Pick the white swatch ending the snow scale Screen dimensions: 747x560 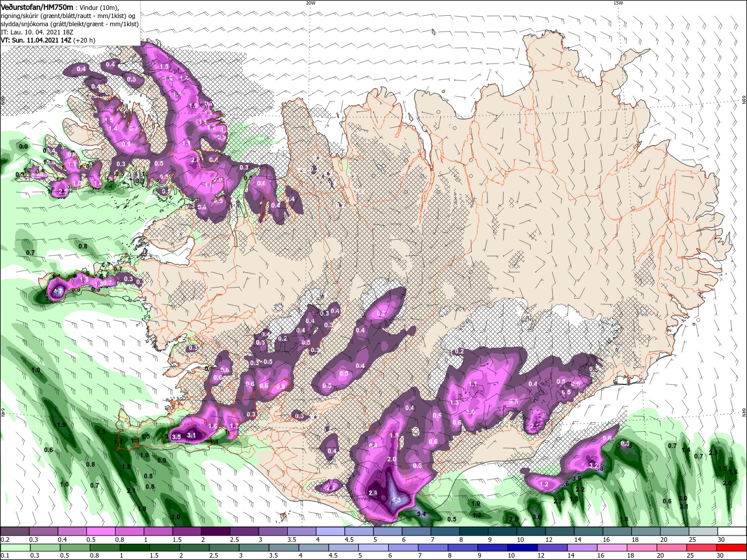tap(732, 531)
